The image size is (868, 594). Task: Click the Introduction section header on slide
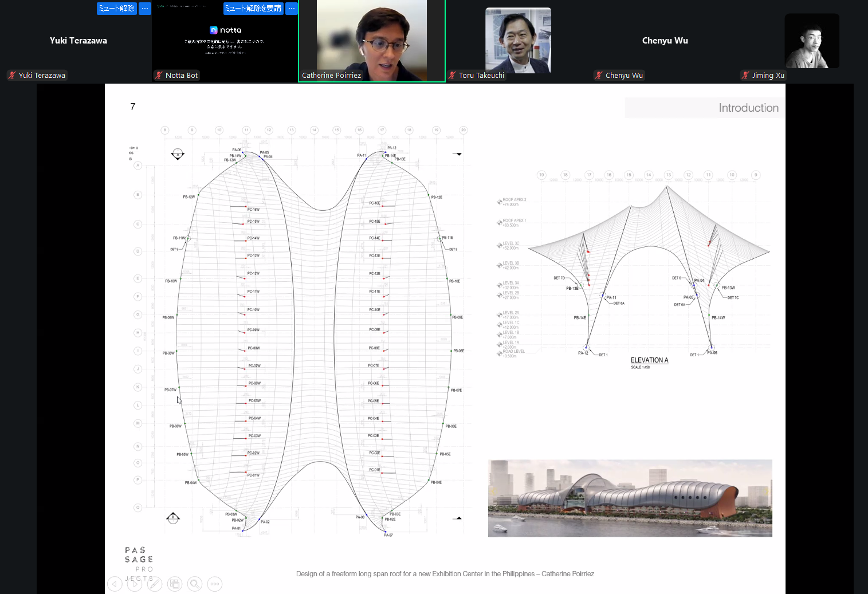(x=748, y=108)
